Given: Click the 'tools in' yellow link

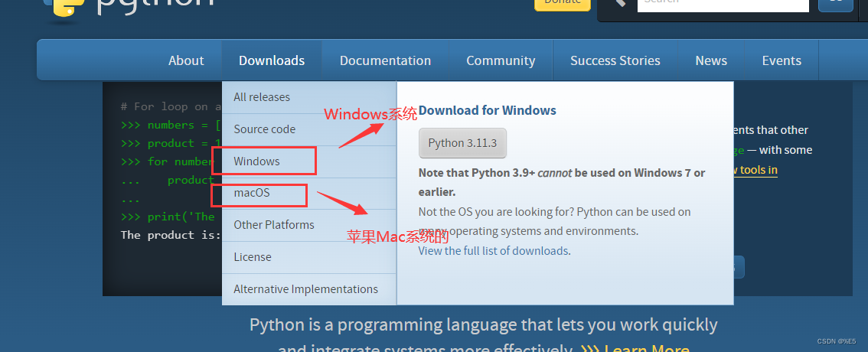Looking at the screenshot, I should tap(755, 170).
